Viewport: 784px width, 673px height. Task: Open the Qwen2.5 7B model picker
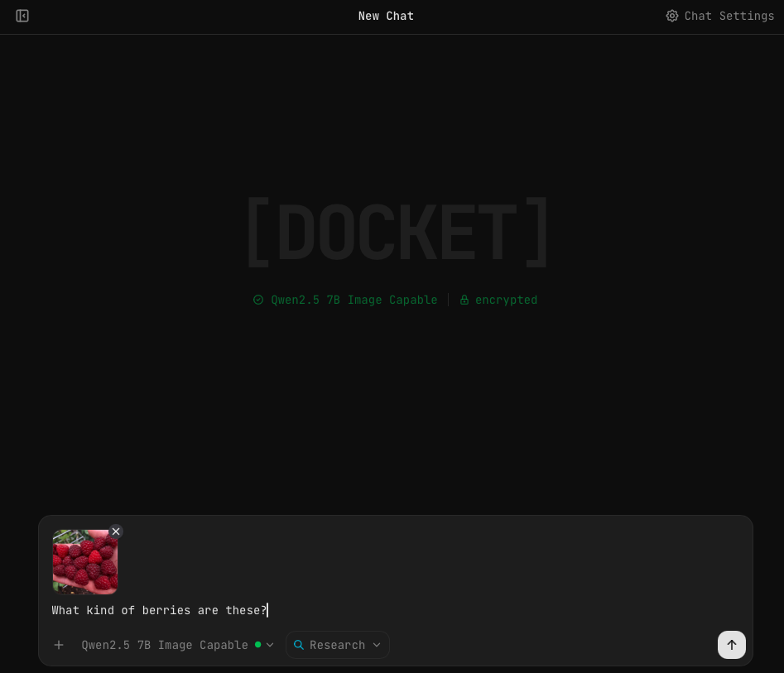click(164, 645)
